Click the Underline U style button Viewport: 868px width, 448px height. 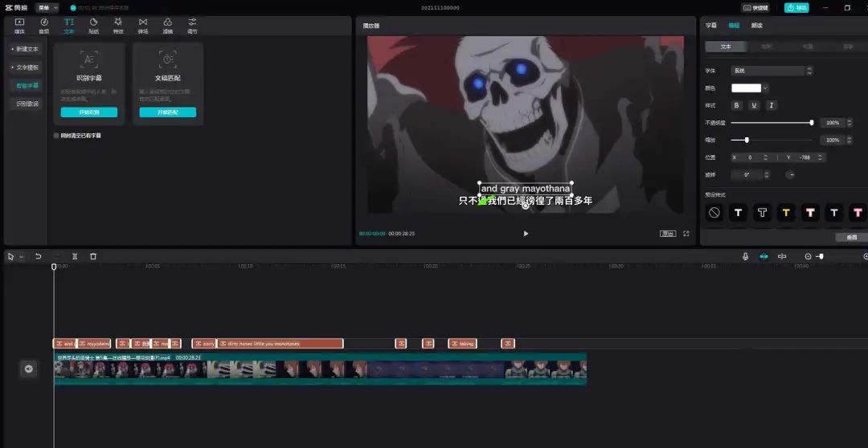coord(753,105)
